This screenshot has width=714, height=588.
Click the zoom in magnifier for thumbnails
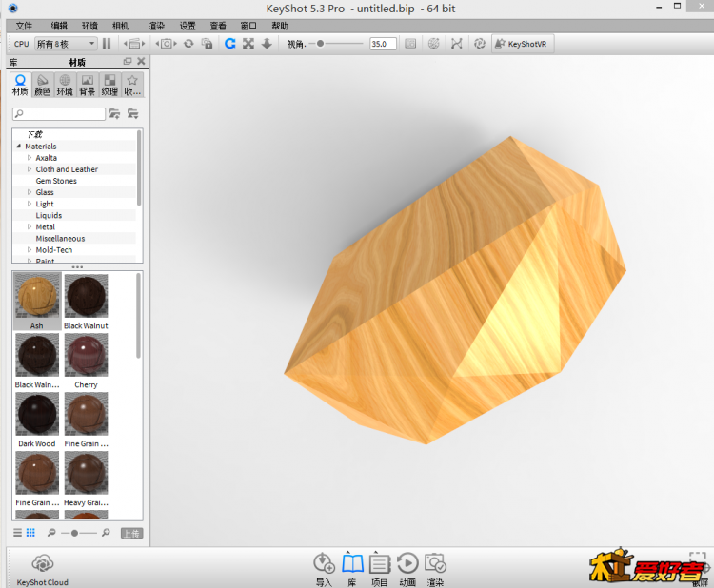click(106, 533)
